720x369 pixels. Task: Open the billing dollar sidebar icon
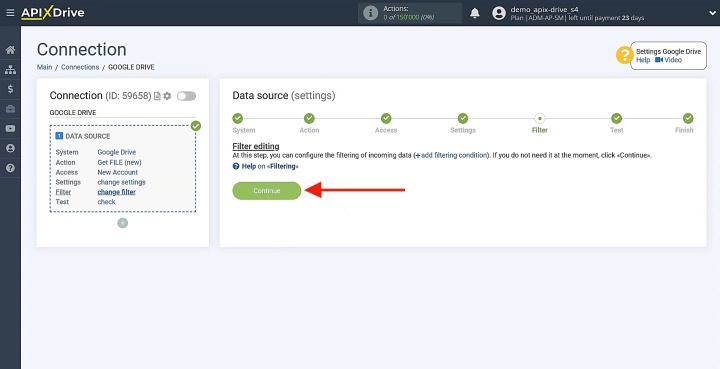[x=10, y=89]
